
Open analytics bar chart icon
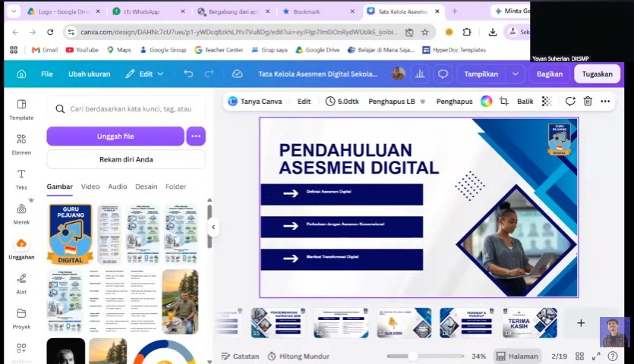click(420, 74)
